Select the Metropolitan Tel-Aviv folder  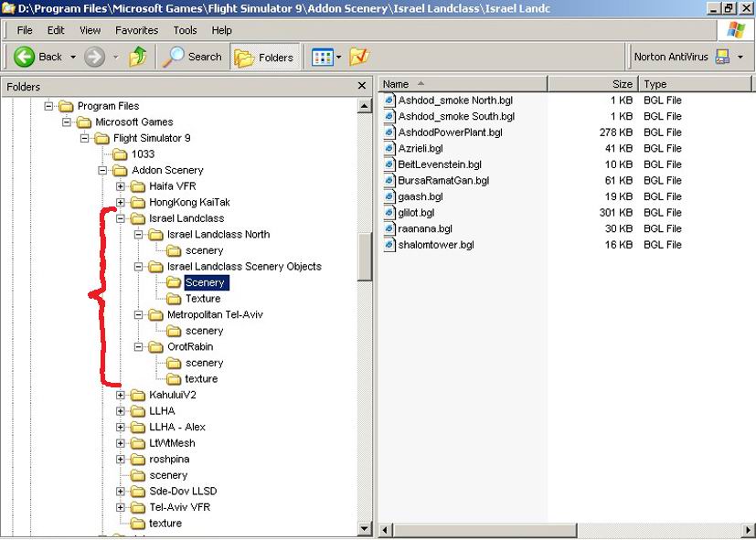[x=215, y=314]
